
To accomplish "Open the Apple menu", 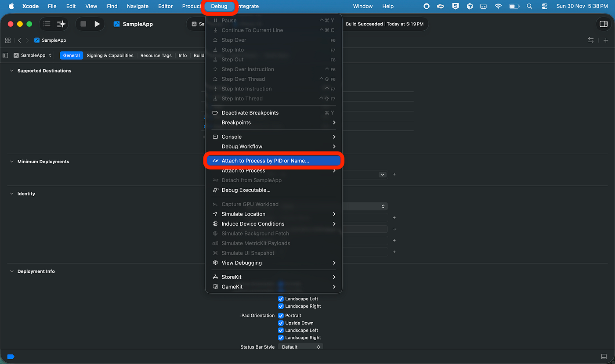I will (x=11, y=6).
